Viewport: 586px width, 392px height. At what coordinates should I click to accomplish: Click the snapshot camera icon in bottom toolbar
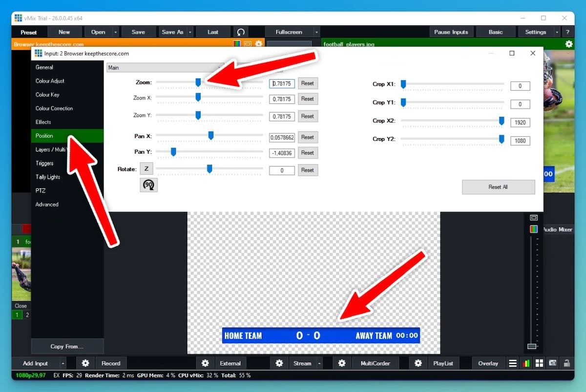552,363
